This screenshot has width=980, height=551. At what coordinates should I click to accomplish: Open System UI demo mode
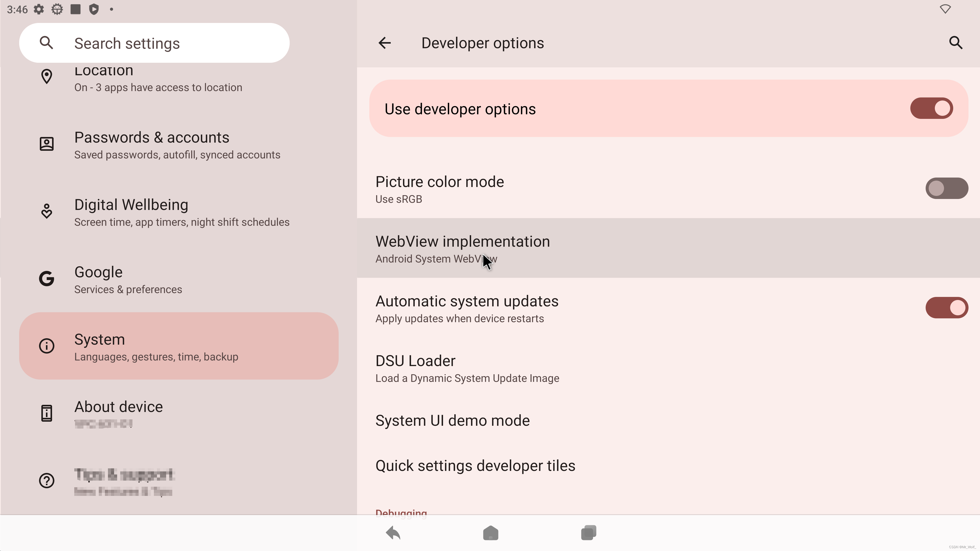click(452, 420)
